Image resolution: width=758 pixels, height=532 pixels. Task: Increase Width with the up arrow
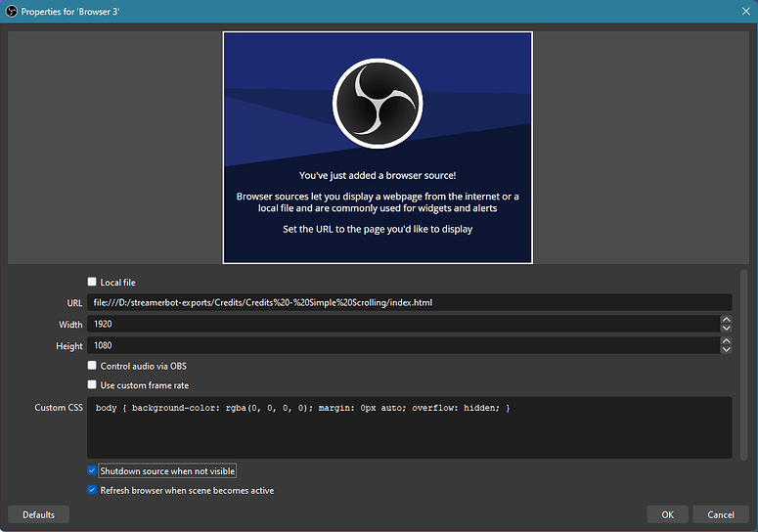[x=726, y=320]
